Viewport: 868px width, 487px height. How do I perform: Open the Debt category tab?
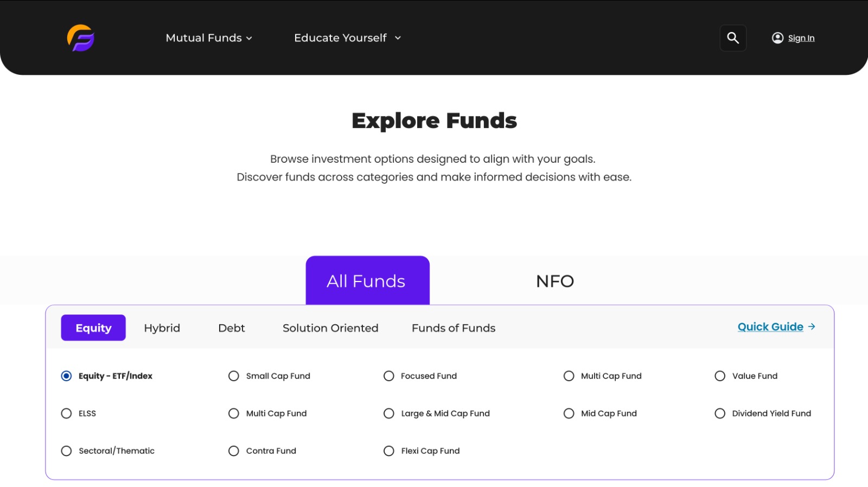(x=232, y=328)
